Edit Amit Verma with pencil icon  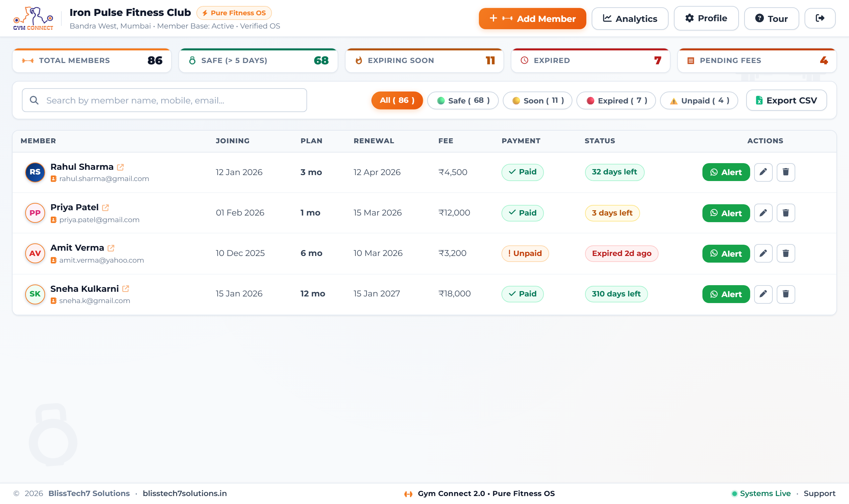[x=763, y=253]
